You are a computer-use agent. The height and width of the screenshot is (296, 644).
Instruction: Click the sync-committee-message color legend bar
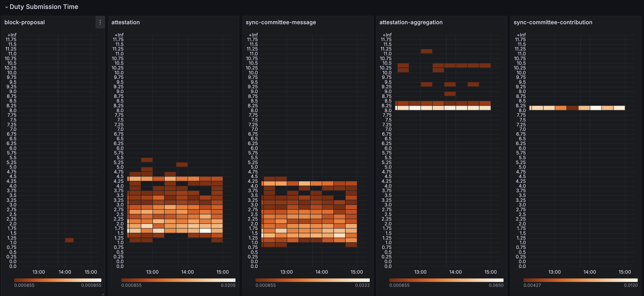[312, 280]
